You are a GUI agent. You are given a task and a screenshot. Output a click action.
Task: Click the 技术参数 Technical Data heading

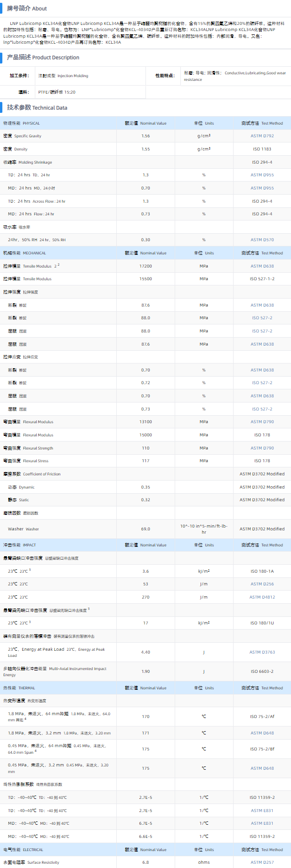37,108
